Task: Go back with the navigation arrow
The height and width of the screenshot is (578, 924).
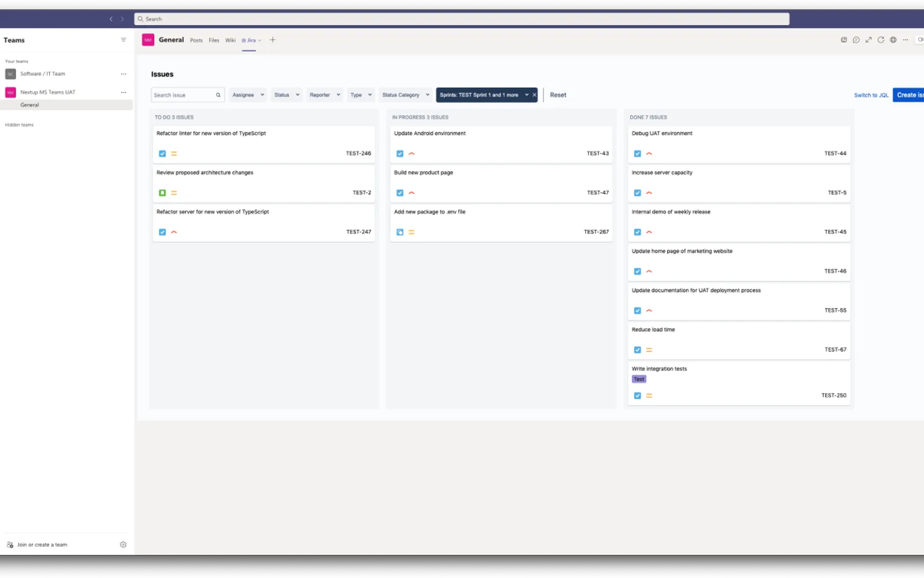Action: tap(111, 19)
